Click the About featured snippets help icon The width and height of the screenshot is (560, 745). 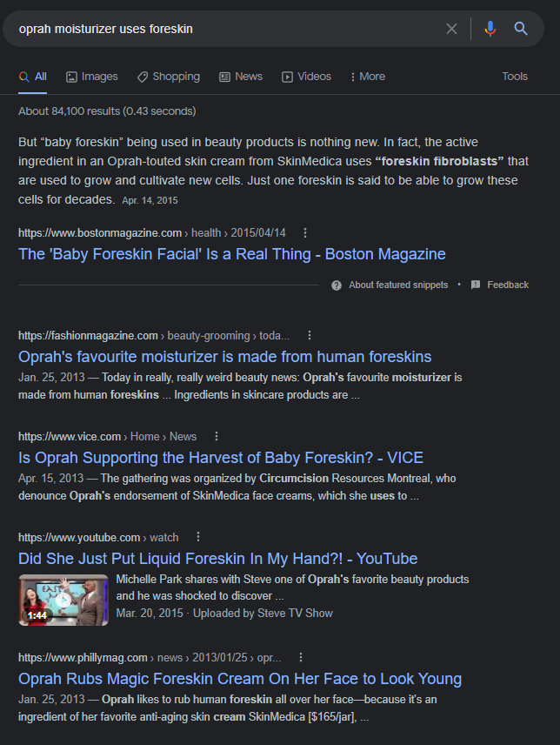[x=337, y=285]
